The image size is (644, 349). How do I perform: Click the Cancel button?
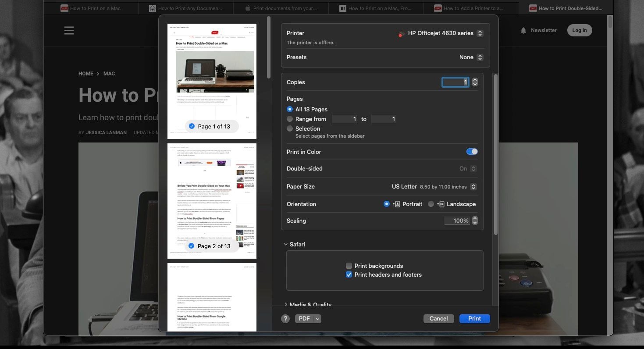coord(438,319)
